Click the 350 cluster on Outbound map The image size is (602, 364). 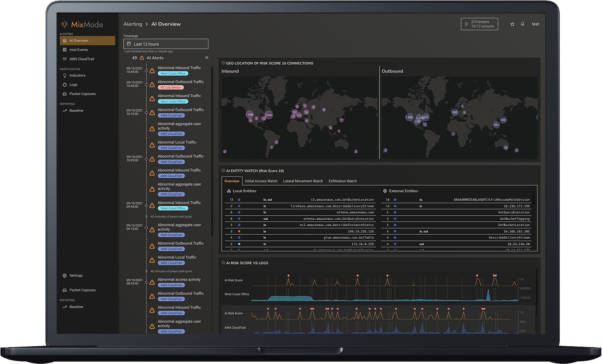point(503,120)
